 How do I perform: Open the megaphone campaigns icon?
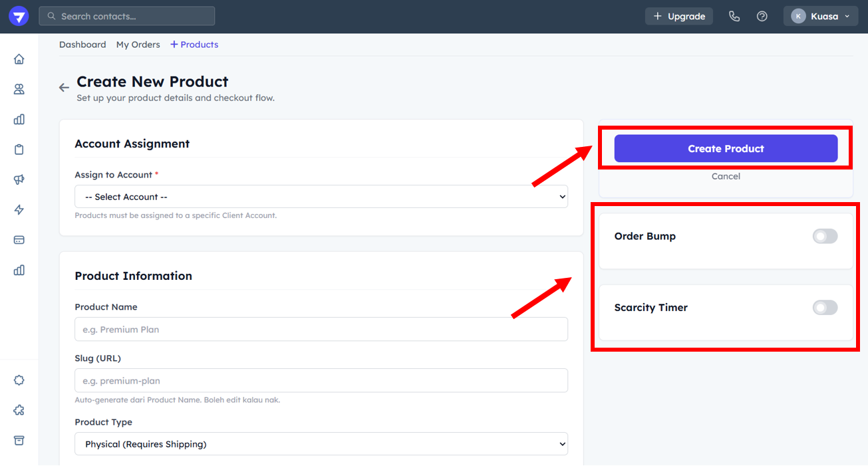19,179
